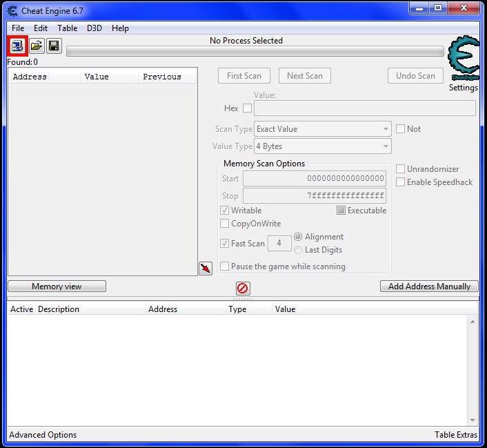Click Add Address Manually button
Viewport: 487px width, 448px height.
click(x=429, y=286)
